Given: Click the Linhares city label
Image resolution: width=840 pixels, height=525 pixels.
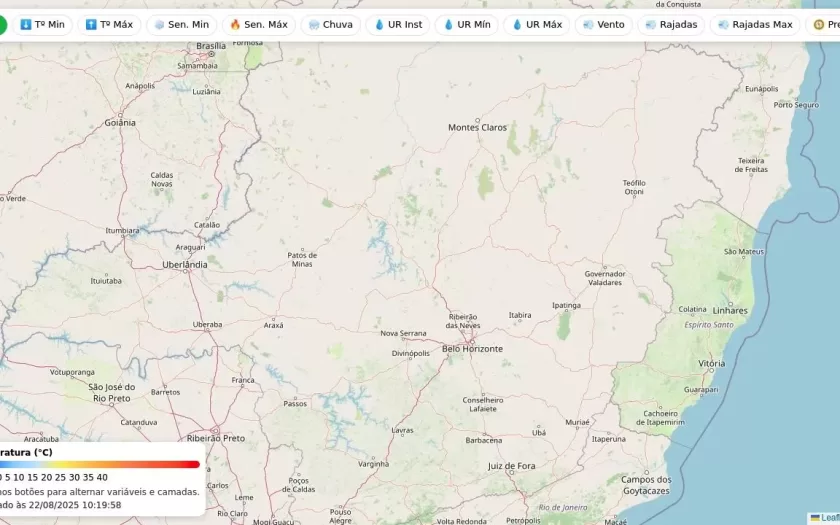Looking at the screenshot, I should [x=730, y=311].
